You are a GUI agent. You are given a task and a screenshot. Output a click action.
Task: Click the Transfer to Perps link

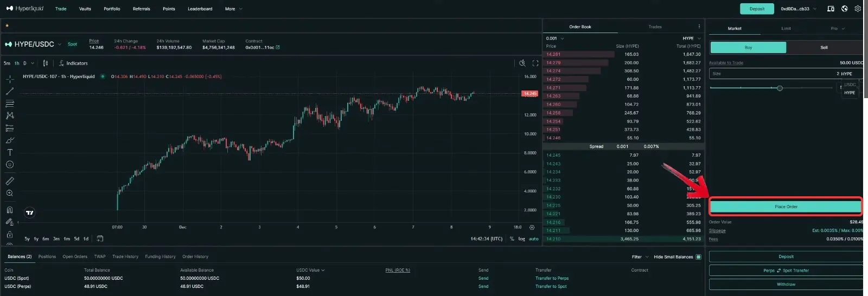(x=552, y=278)
